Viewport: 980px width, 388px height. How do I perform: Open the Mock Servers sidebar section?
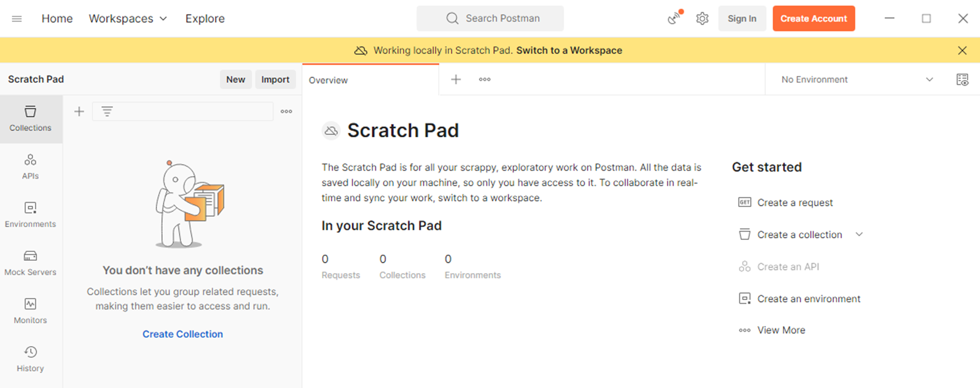[x=30, y=263]
